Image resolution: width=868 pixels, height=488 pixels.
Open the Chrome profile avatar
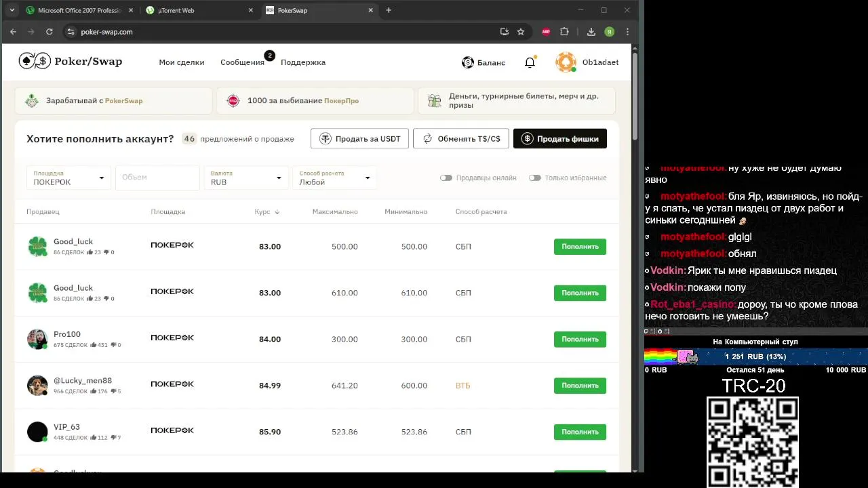tap(610, 31)
